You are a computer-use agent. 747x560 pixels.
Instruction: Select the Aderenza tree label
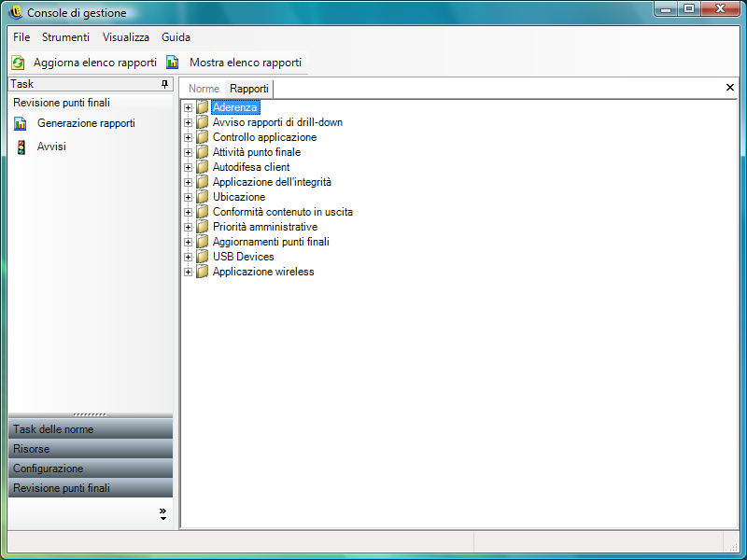(x=235, y=107)
